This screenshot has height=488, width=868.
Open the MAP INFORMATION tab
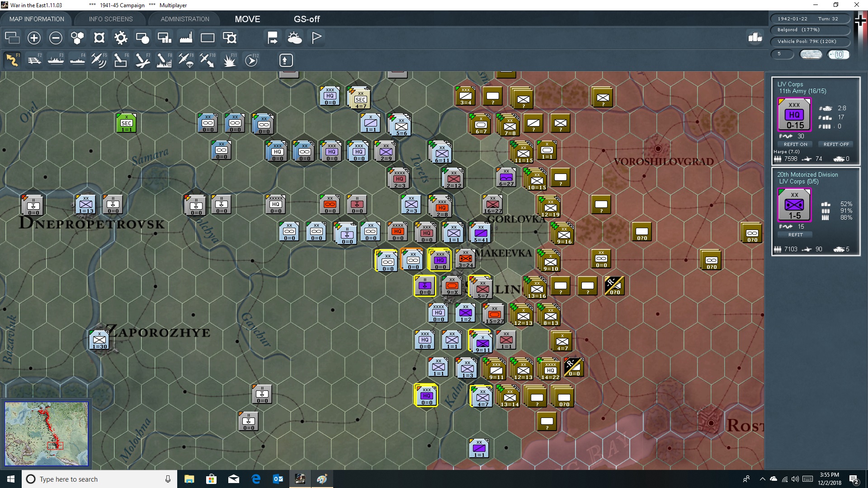(37, 19)
